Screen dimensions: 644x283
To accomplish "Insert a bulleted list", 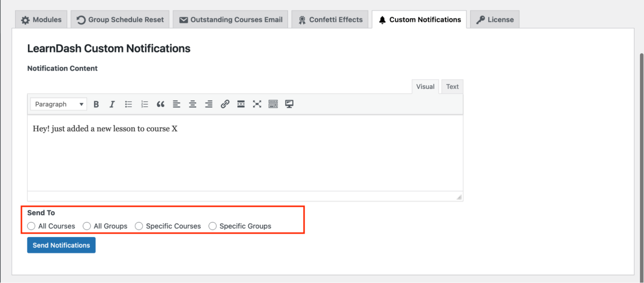I will (x=128, y=104).
